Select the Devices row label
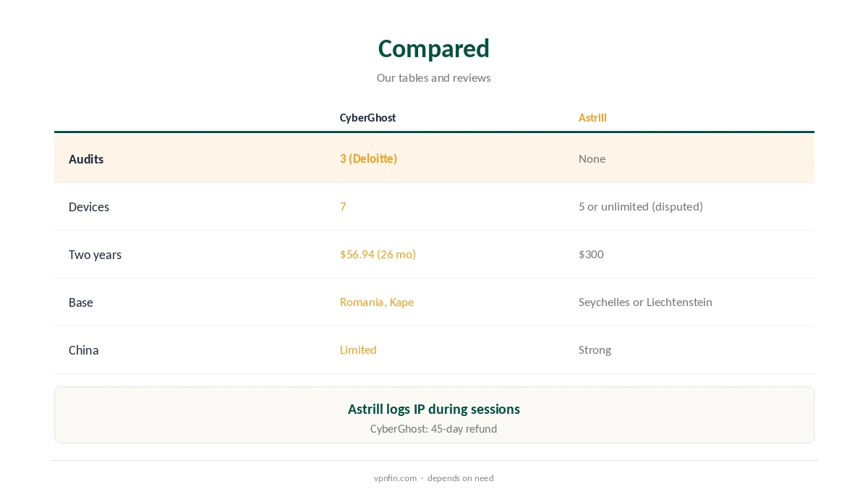Viewport: 868px width, 492px height. (89, 207)
